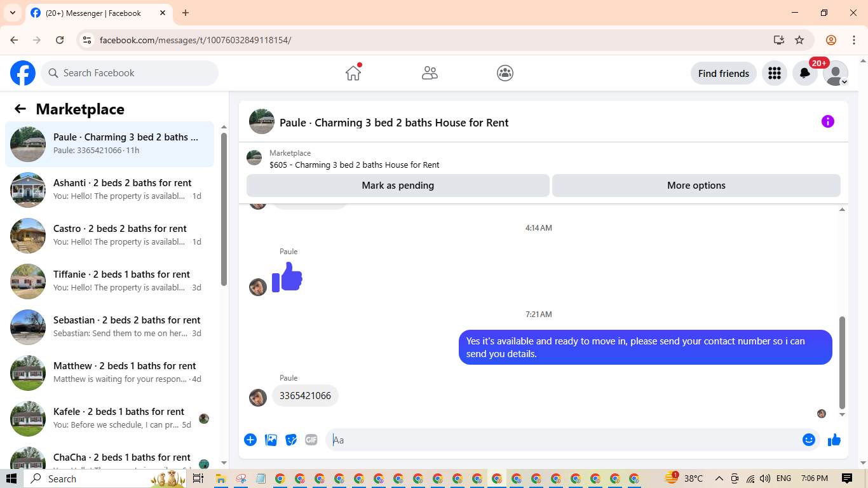Click Paule's avatar beside 3365421066 message
Viewport: 868px width, 488px height.
tap(258, 398)
